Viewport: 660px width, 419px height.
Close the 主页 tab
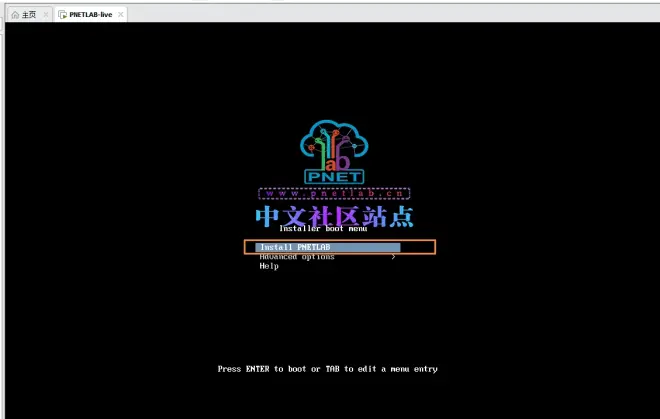(46, 15)
